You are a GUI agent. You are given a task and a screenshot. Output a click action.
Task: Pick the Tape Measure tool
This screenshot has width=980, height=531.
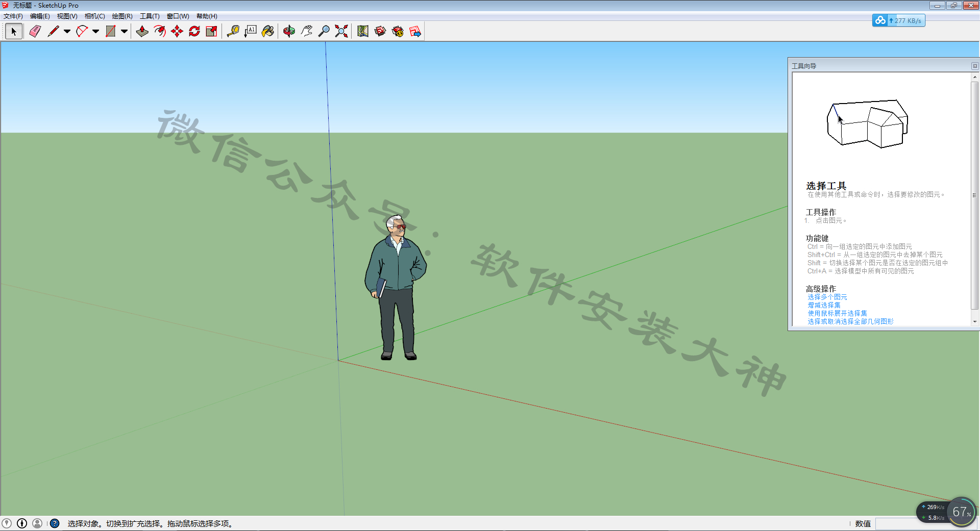pos(233,32)
